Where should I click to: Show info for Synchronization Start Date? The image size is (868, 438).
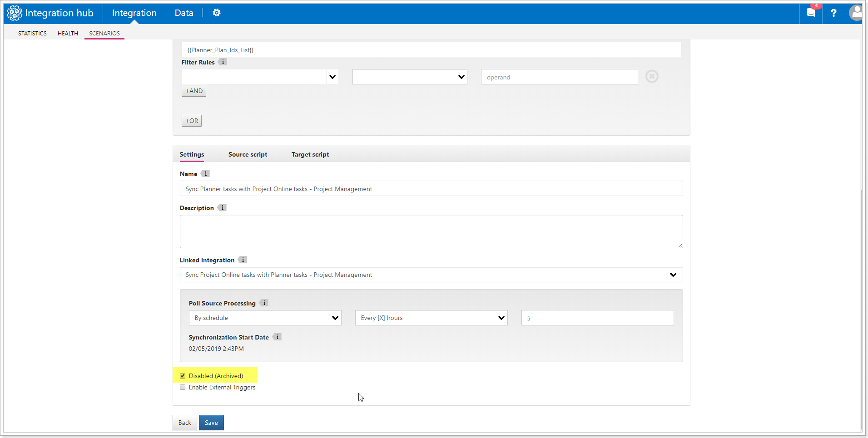(x=277, y=337)
